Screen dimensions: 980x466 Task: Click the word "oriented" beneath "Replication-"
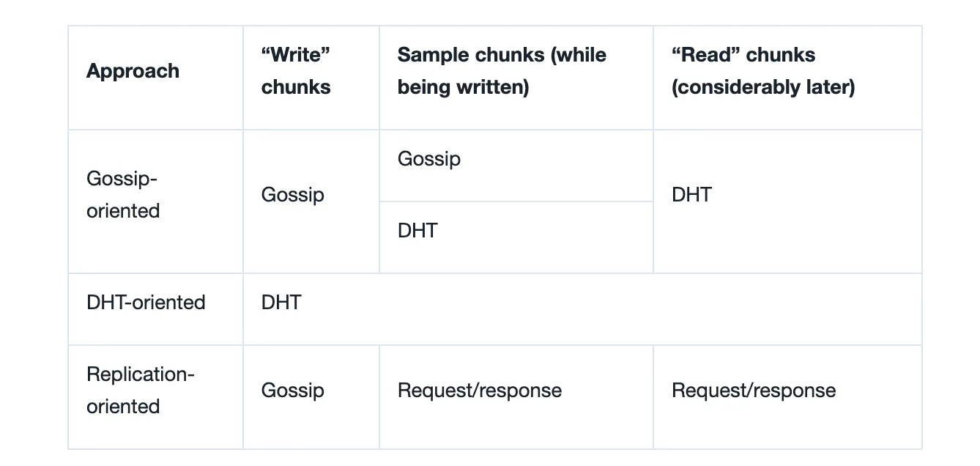(x=123, y=406)
